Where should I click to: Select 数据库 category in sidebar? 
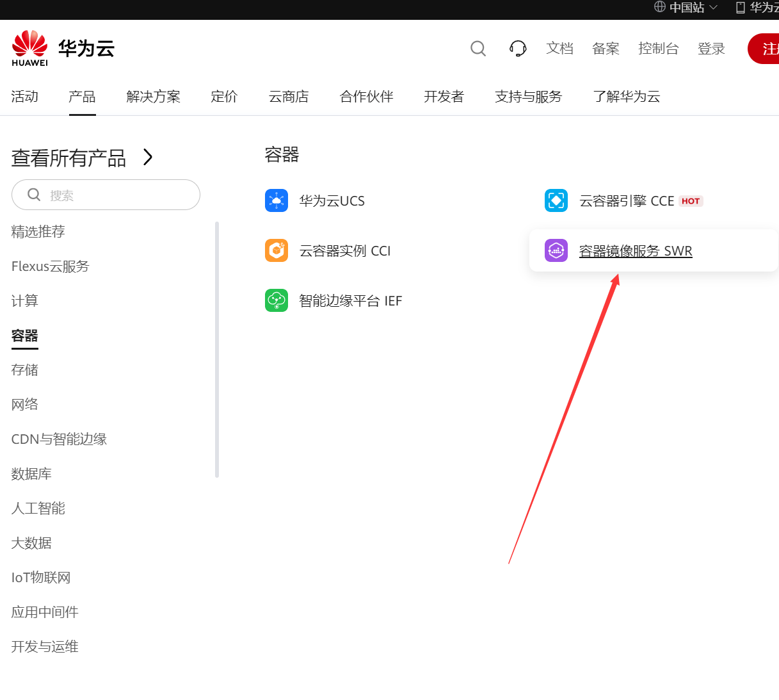pos(31,474)
